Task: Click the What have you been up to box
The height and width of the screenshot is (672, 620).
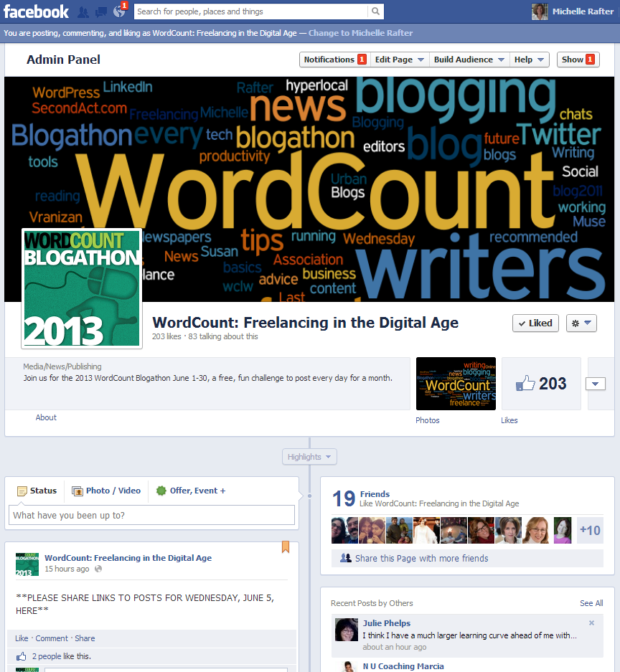Action: coord(152,515)
